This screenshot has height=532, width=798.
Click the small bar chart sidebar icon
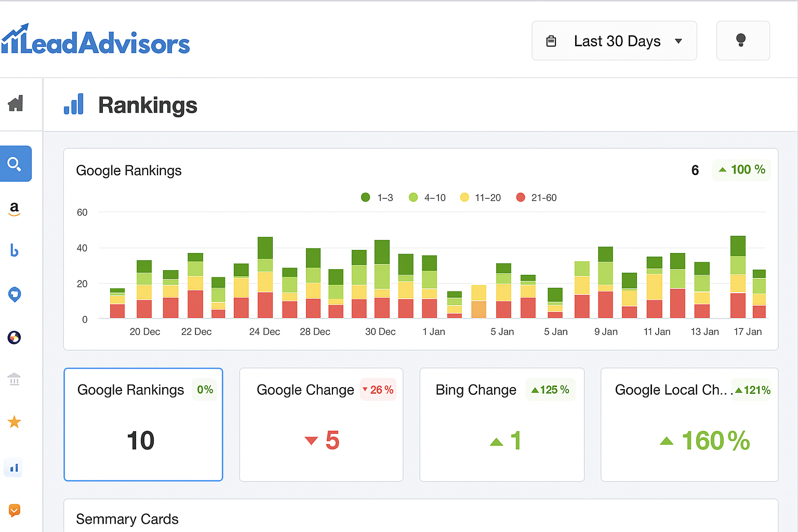tap(14, 468)
